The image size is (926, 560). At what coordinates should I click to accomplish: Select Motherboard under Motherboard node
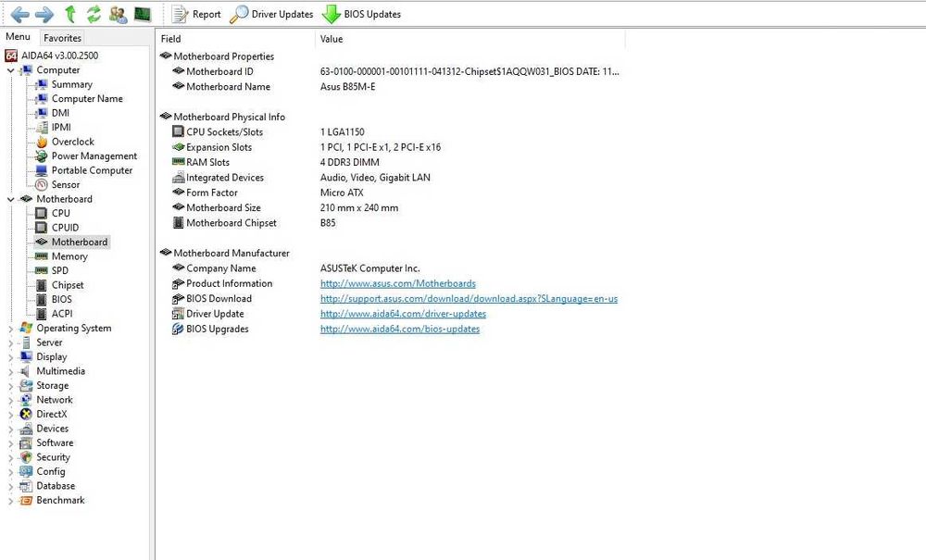tap(79, 242)
